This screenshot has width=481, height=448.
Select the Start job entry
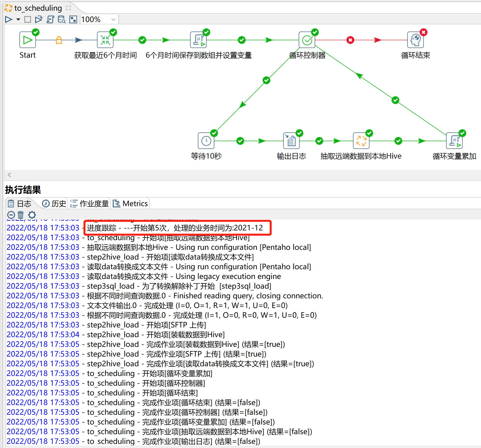[x=28, y=40]
